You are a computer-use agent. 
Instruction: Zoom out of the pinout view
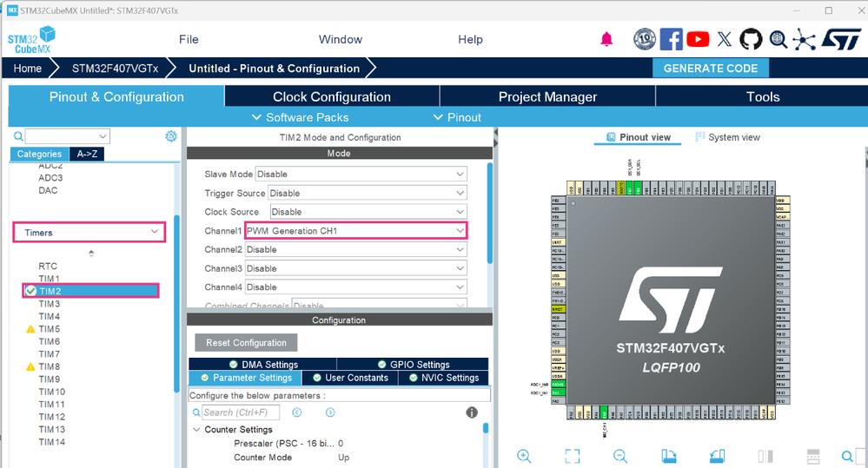tap(620, 456)
